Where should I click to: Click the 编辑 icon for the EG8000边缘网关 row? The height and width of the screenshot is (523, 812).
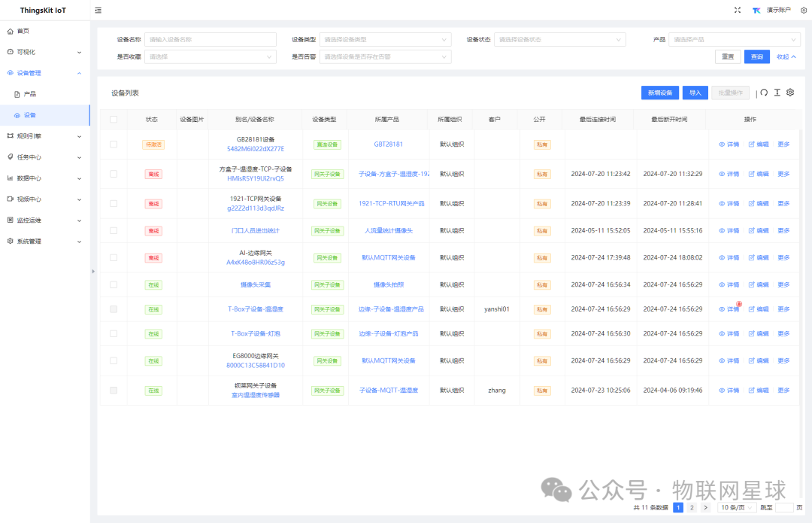click(x=751, y=360)
